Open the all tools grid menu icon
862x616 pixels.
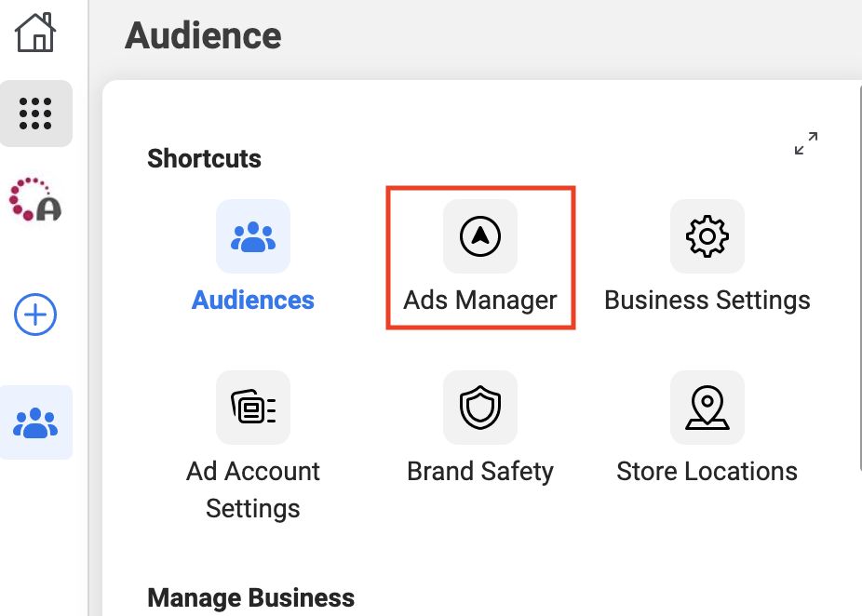[35, 114]
